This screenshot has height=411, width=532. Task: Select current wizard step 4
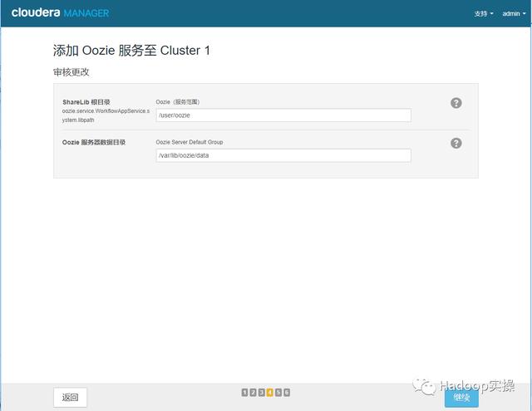269,393
